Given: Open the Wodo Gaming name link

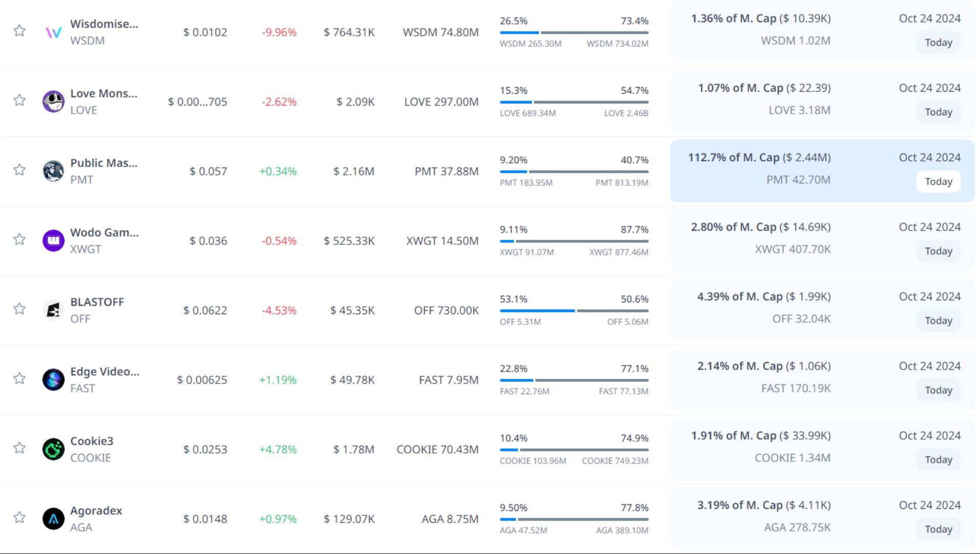Looking at the screenshot, I should 104,233.
